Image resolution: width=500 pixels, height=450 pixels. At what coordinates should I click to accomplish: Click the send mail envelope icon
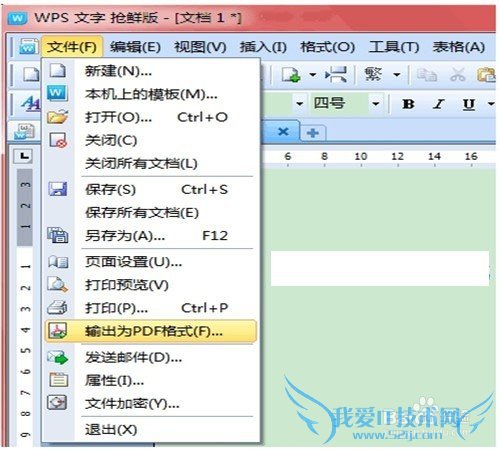click(58, 357)
